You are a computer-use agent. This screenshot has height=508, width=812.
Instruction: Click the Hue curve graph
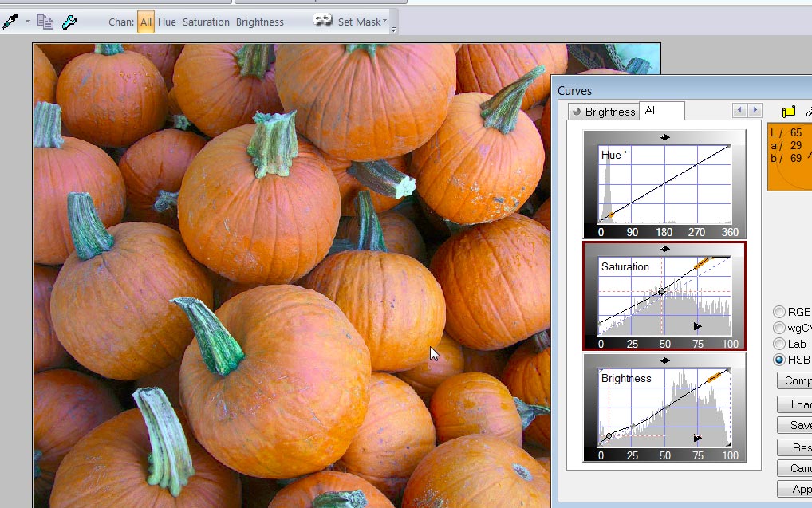[664, 184]
